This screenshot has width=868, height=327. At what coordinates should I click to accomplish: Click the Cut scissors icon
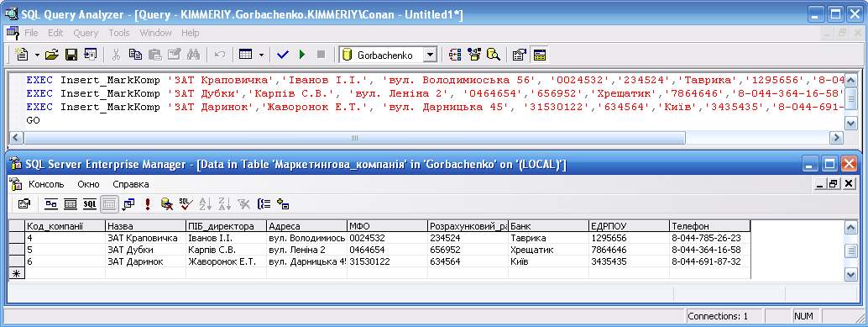(x=116, y=55)
